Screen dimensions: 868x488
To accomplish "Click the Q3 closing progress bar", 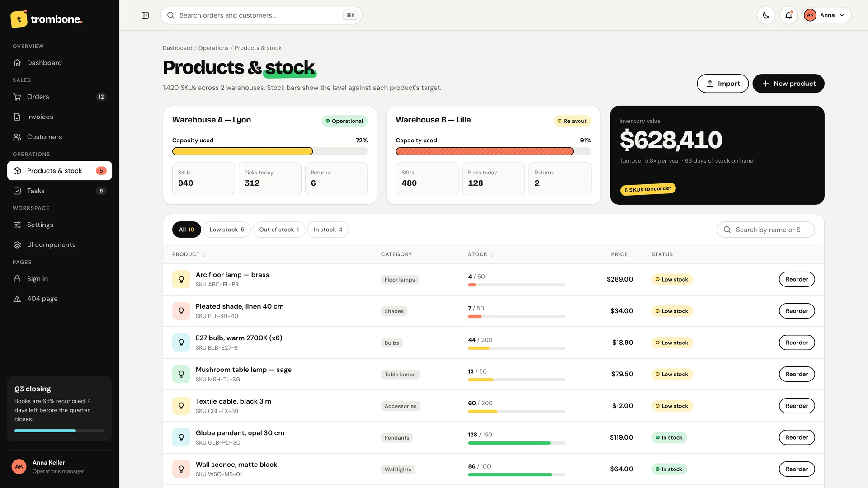I will pyautogui.click(x=60, y=431).
